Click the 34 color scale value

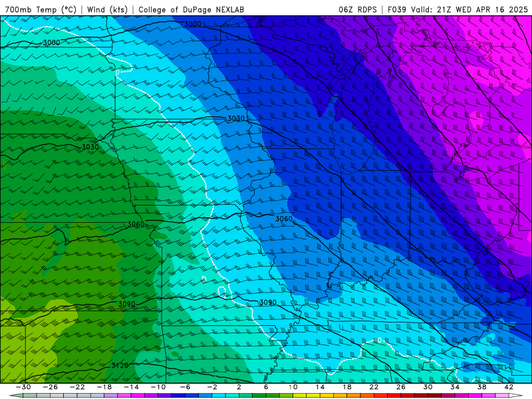(x=455, y=387)
